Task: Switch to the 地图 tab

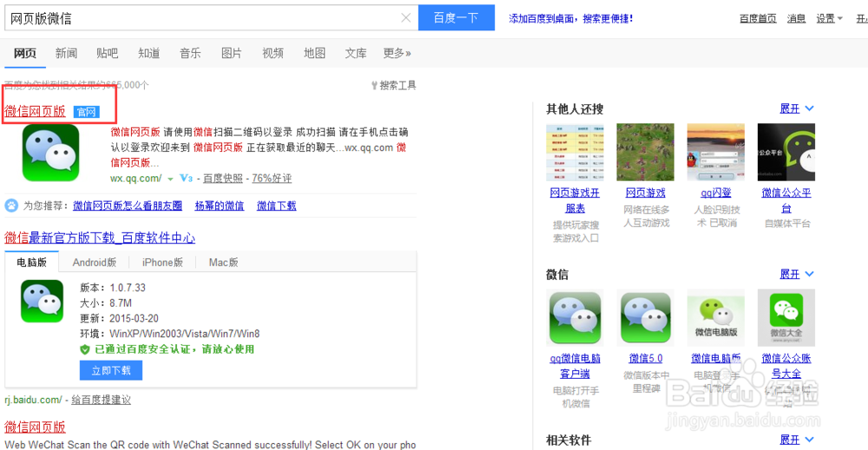Action: tap(314, 53)
